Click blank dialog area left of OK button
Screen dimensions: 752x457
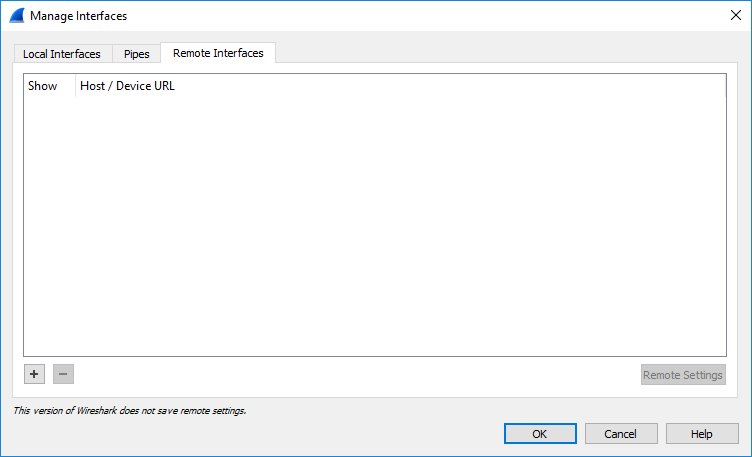point(300,434)
